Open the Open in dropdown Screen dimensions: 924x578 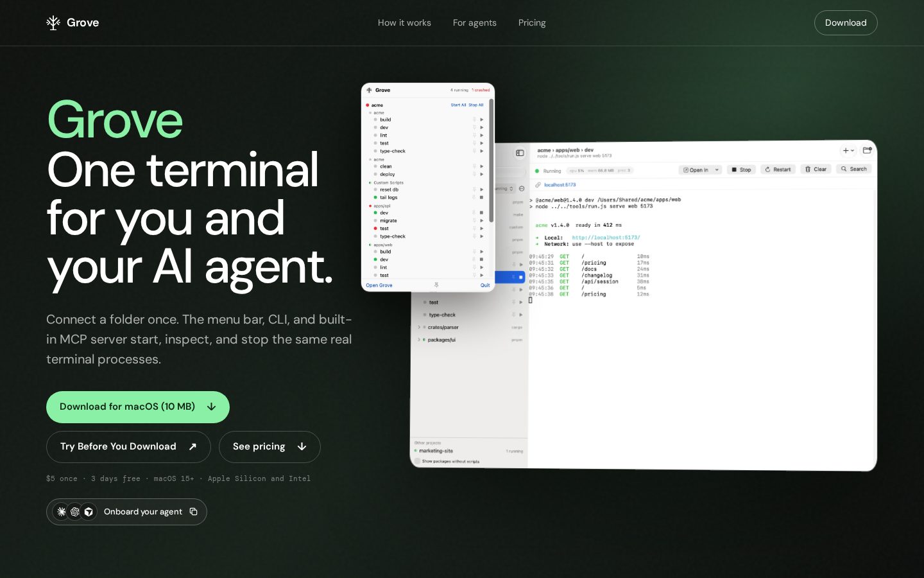pos(700,170)
